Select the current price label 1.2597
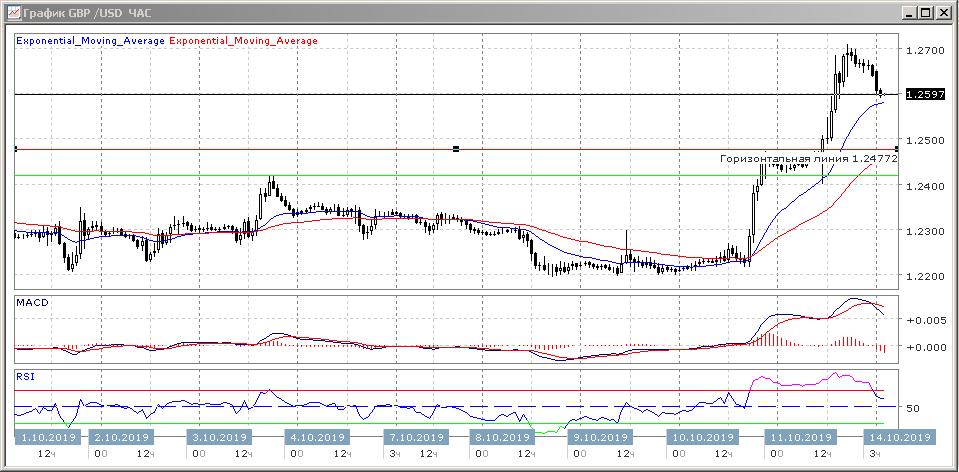The image size is (959, 472). (922, 95)
